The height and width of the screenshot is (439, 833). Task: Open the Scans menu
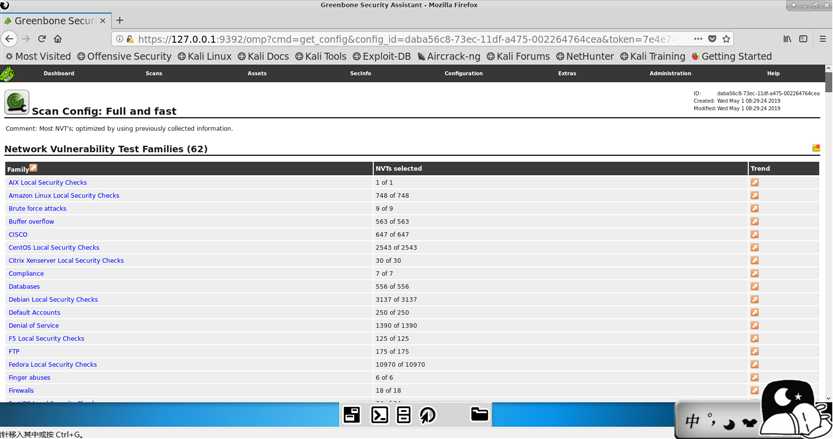(154, 73)
